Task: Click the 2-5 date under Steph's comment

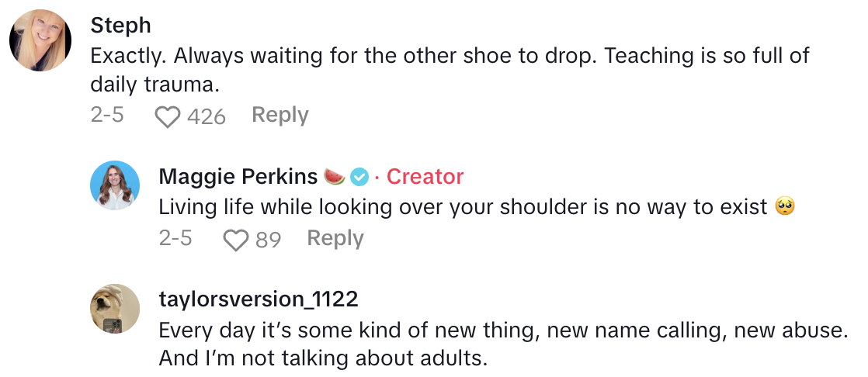Action: pos(107,116)
